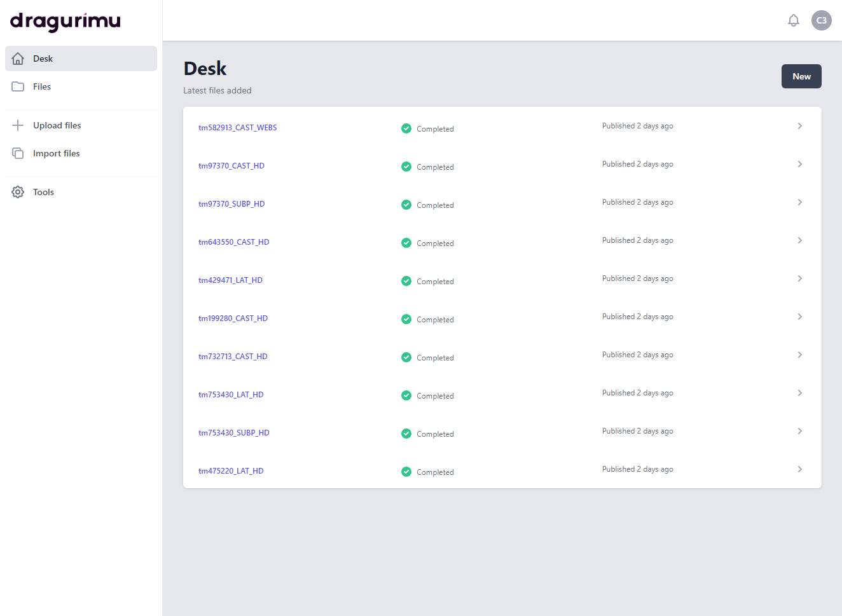
Task: Click Completed status of tm199280_CAST_HD
Action: pyautogui.click(x=435, y=320)
